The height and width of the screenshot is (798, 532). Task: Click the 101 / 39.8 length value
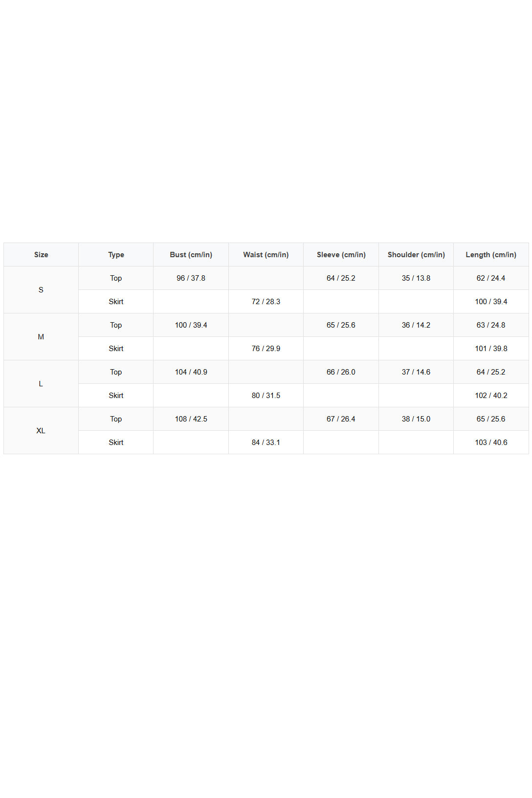point(491,349)
